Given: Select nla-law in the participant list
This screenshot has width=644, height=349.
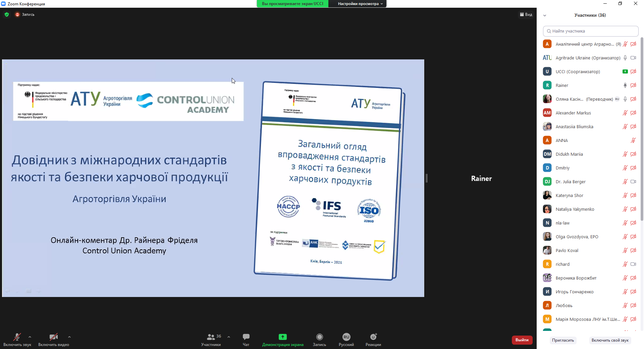Looking at the screenshot, I should click(x=590, y=223).
